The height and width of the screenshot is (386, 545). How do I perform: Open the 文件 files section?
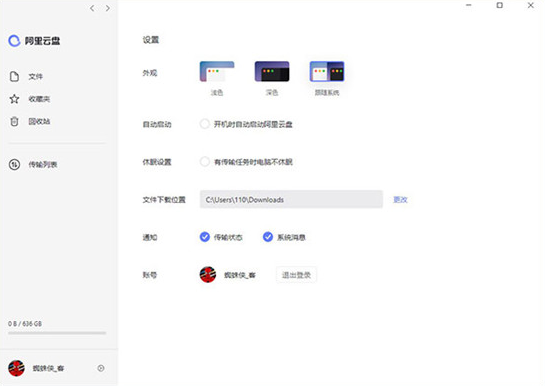pyautogui.click(x=35, y=76)
